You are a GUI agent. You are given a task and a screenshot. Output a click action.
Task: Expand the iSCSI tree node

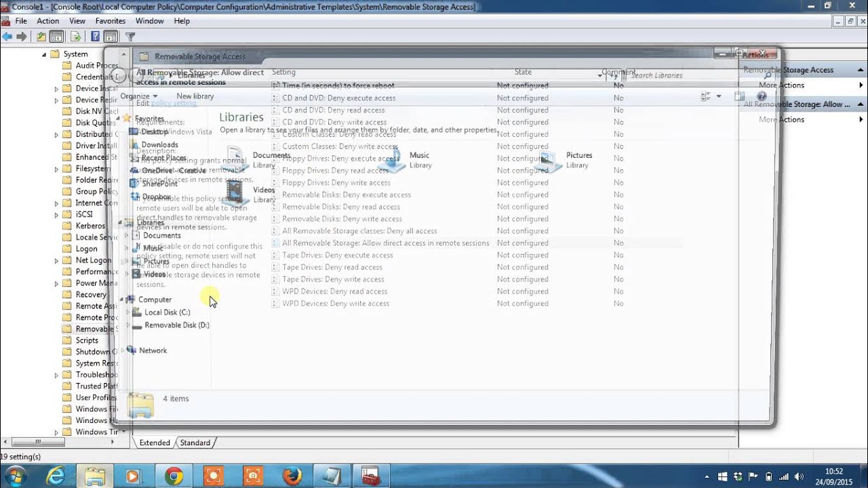56,214
